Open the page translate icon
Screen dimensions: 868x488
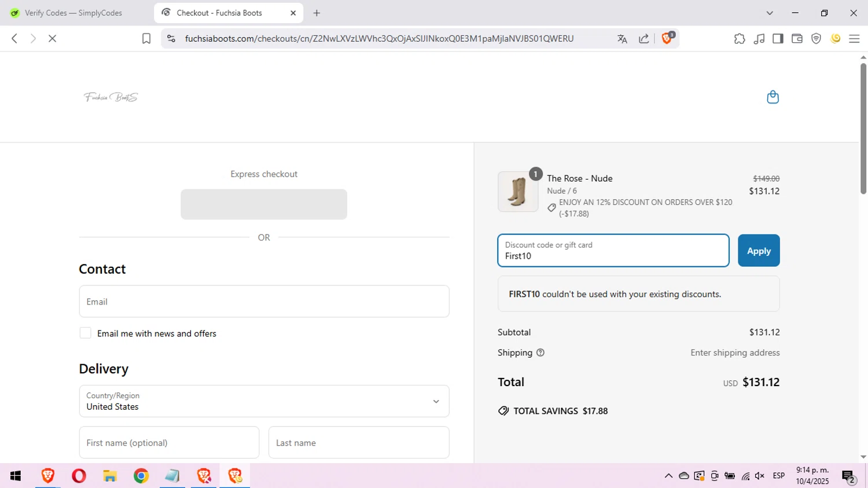622,39
